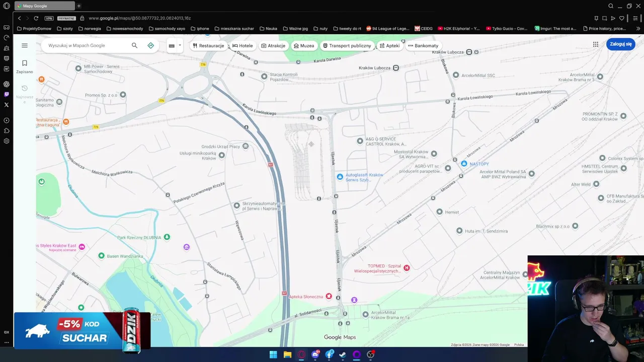Select the NASTOPY shop marker
This screenshot has height=362, width=644.
(464, 163)
